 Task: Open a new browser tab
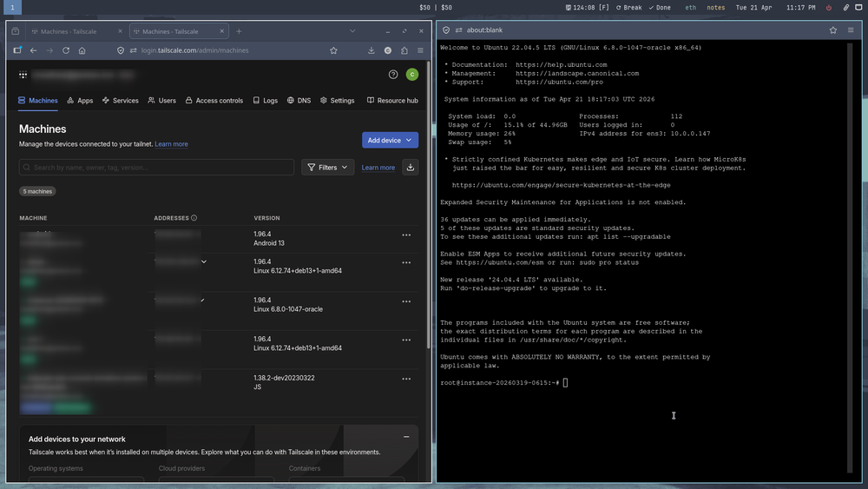pos(240,31)
